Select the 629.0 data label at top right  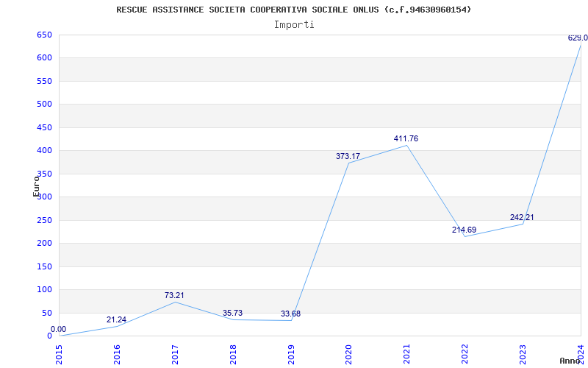point(578,38)
